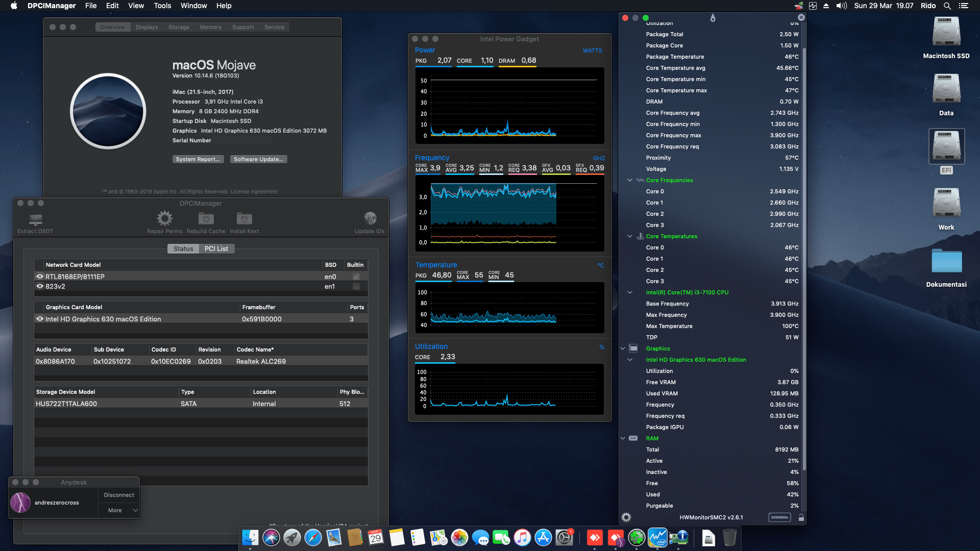Image resolution: width=980 pixels, height=551 pixels.
Task: Click the Install Kext toolbar icon
Action: point(244,219)
